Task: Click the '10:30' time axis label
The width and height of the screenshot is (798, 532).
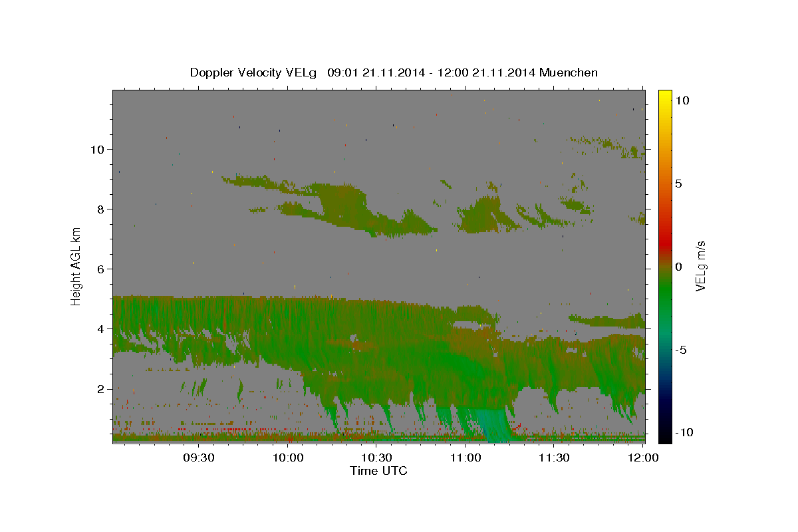Action: tap(376, 458)
